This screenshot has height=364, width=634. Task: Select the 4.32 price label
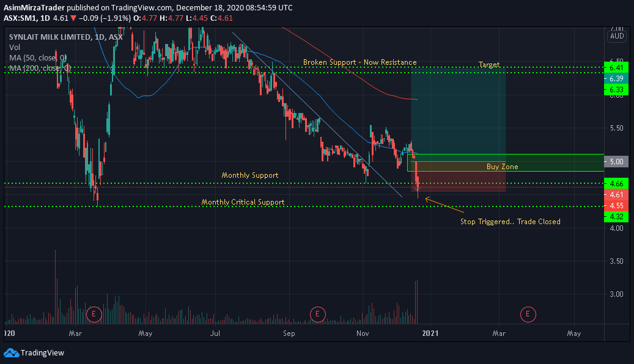point(616,217)
